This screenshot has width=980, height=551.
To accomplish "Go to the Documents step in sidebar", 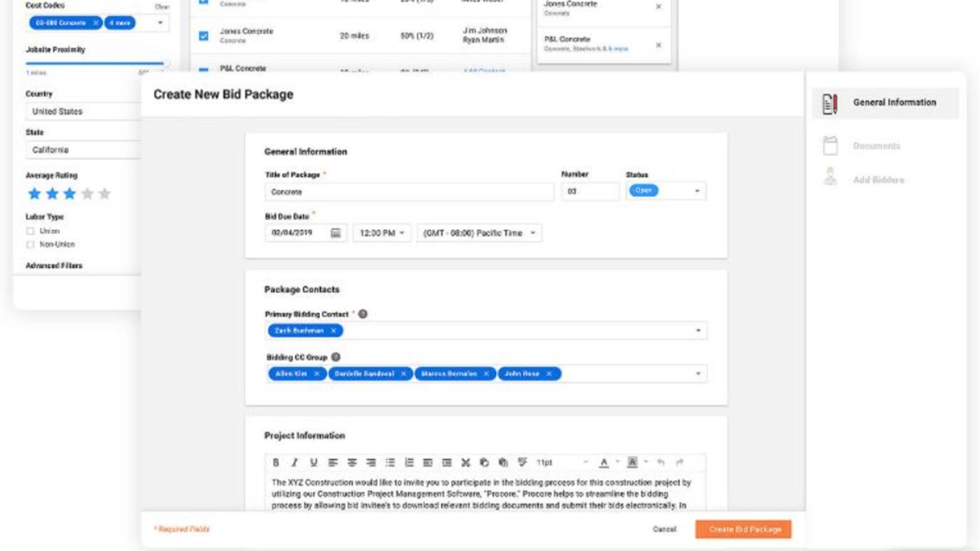I will (877, 146).
